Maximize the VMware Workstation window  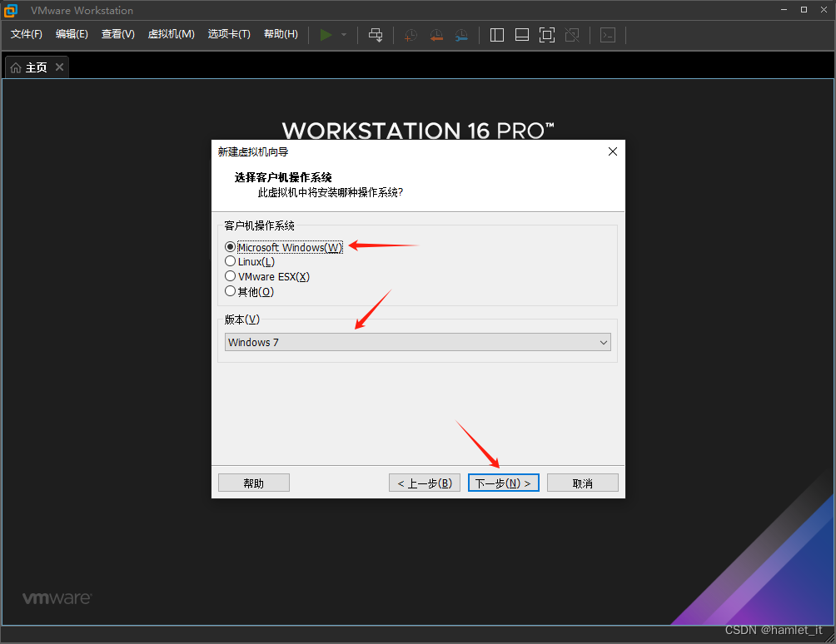click(804, 10)
